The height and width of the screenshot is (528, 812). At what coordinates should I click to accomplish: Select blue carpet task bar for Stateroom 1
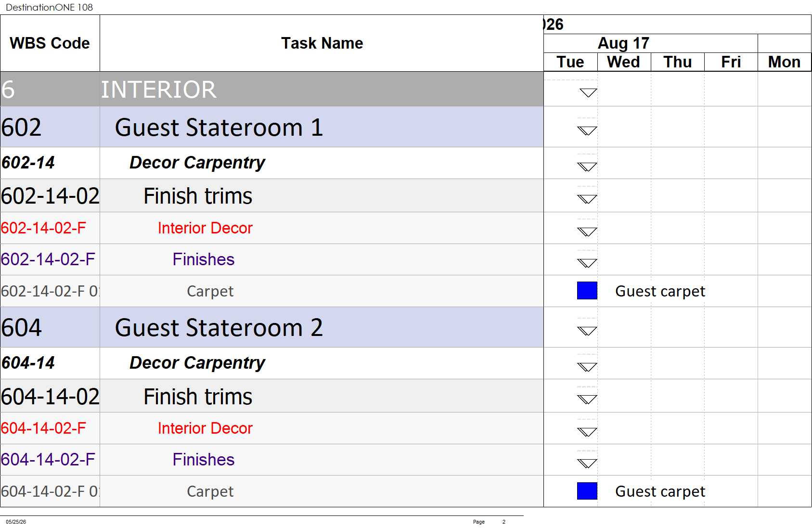[587, 291]
